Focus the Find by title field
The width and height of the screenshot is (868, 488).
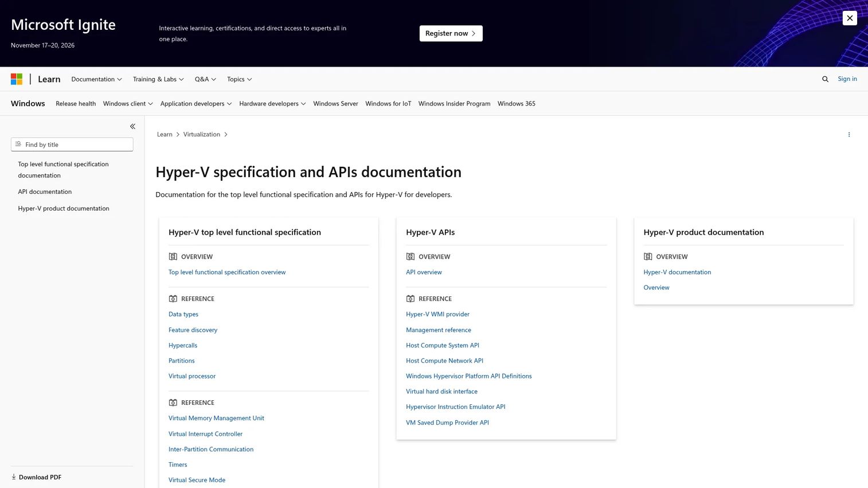click(x=72, y=145)
